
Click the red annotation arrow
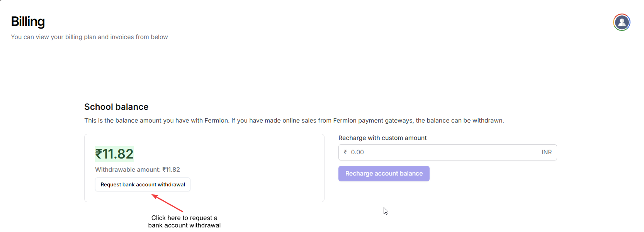tap(167, 203)
